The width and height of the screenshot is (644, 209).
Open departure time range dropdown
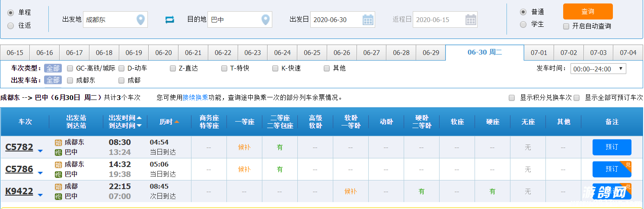coord(598,69)
